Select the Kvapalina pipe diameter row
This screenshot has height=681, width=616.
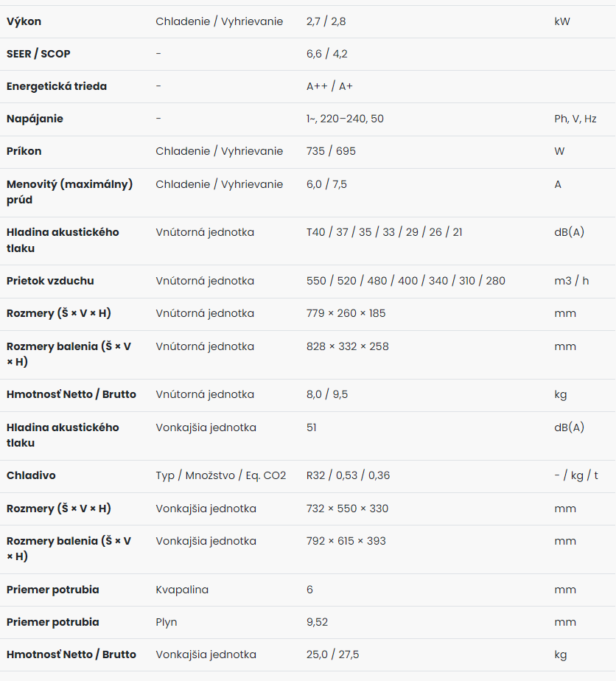point(308,590)
